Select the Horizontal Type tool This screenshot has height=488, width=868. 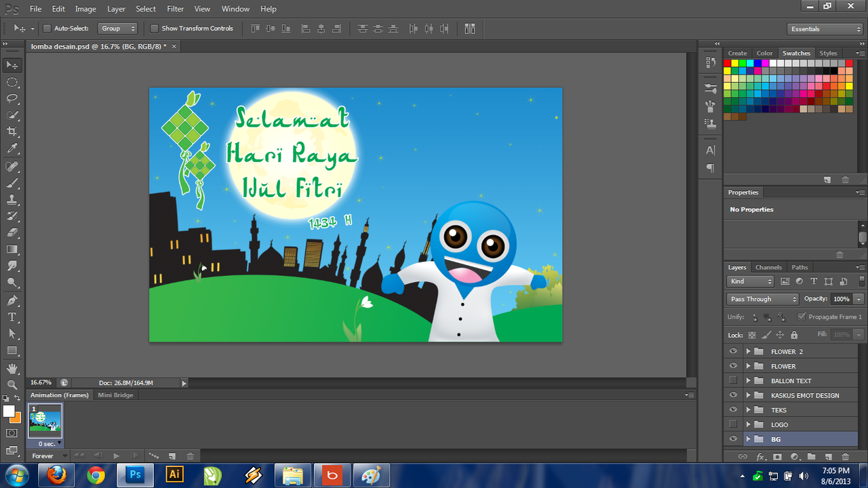tap(12, 317)
